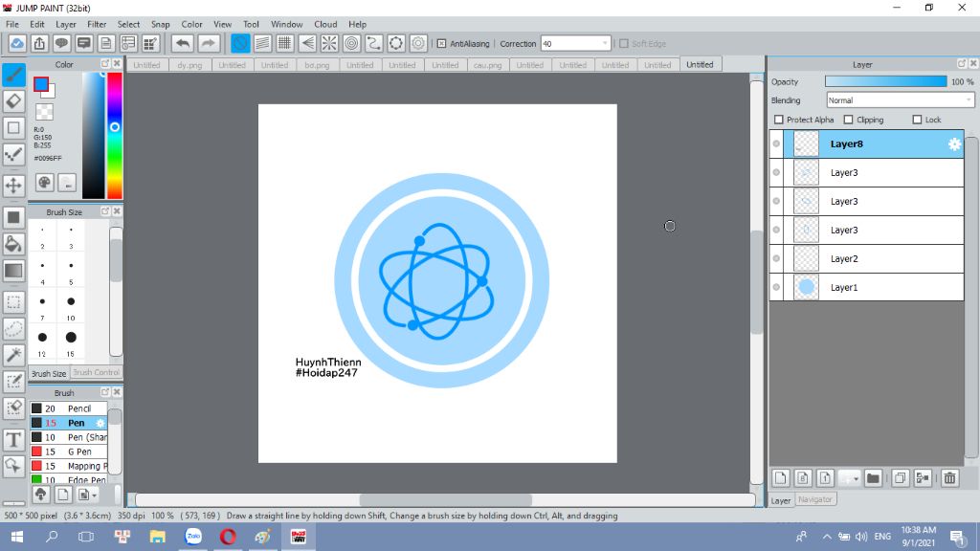The image size is (980, 551).
Task: Select the G Pen brush
Action: (x=69, y=452)
